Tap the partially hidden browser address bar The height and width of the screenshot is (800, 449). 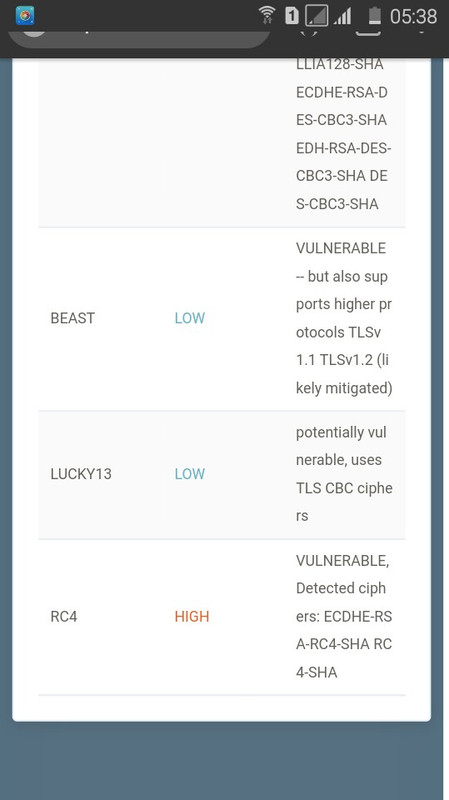(x=139, y=39)
